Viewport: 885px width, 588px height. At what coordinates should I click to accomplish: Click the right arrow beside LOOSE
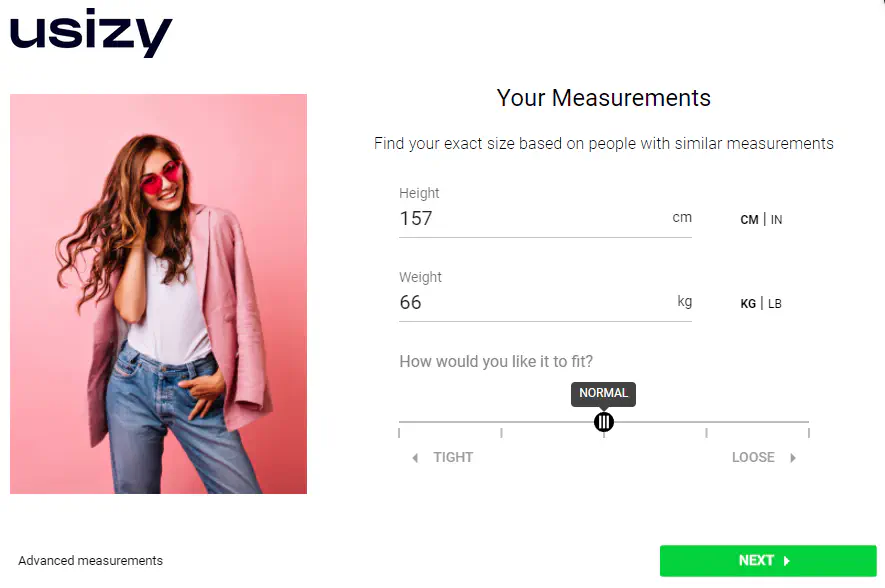[x=793, y=458]
